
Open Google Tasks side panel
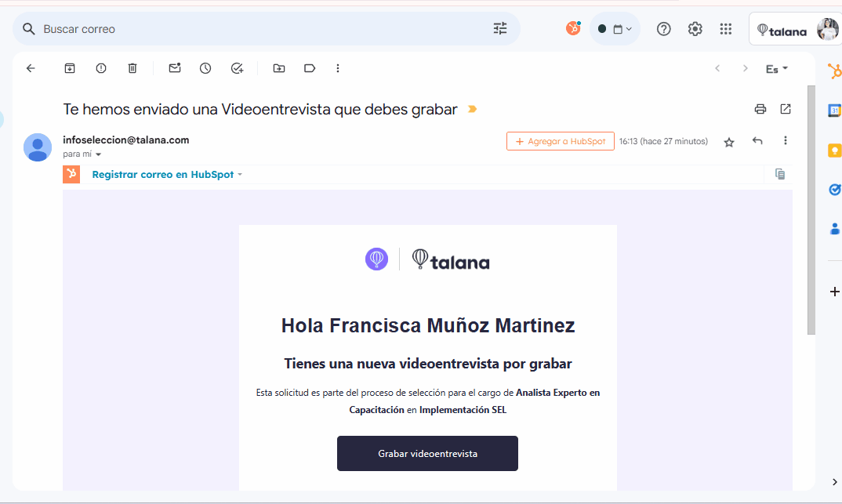(x=834, y=190)
